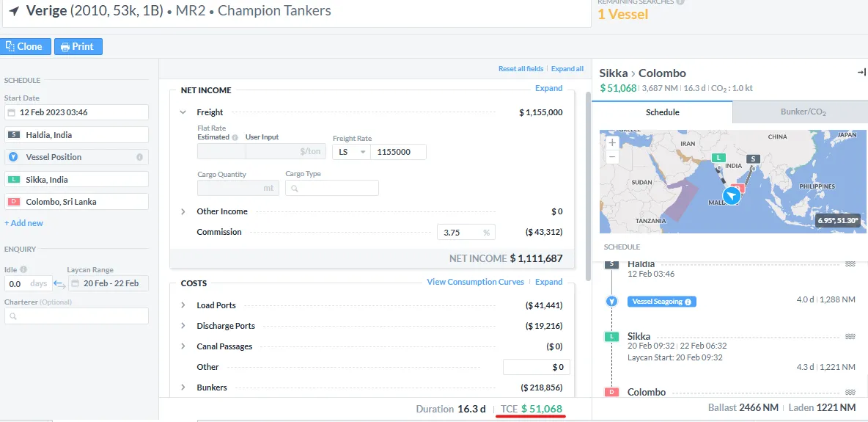Click the info icon next to Vessel Position
The height and width of the screenshot is (422, 868).
click(139, 157)
